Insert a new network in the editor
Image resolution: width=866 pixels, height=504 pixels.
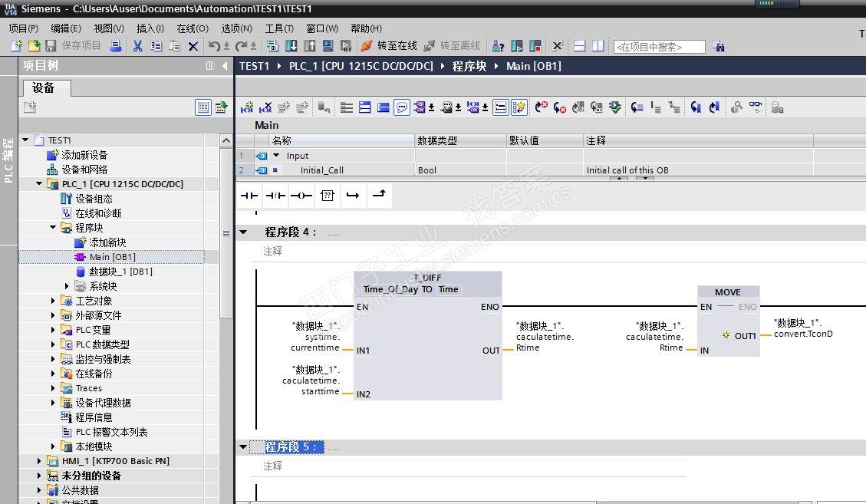247,107
